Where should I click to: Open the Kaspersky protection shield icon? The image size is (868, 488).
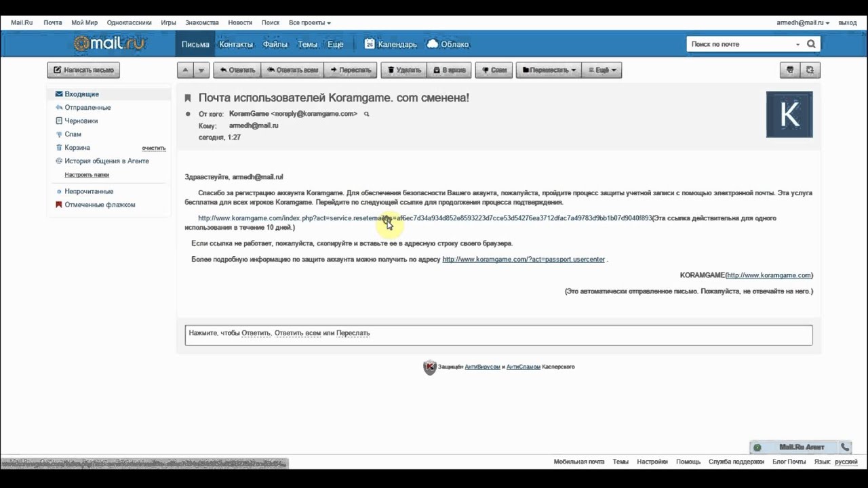(430, 367)
